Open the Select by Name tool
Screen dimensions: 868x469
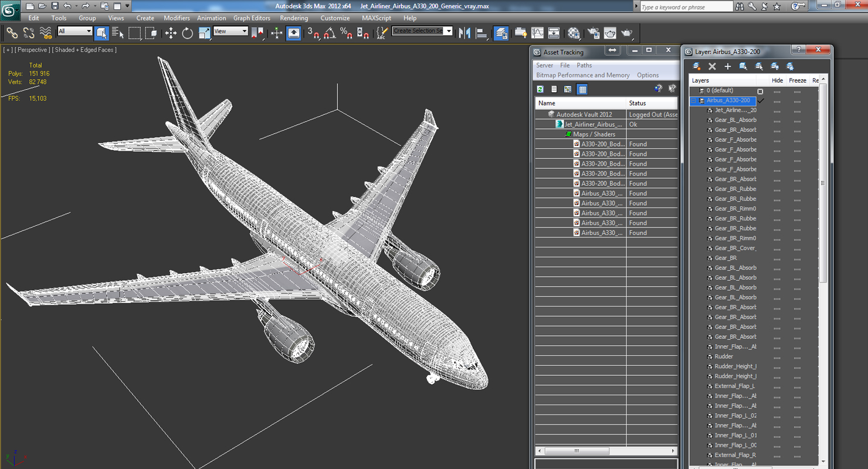click(x=118, y=33)
